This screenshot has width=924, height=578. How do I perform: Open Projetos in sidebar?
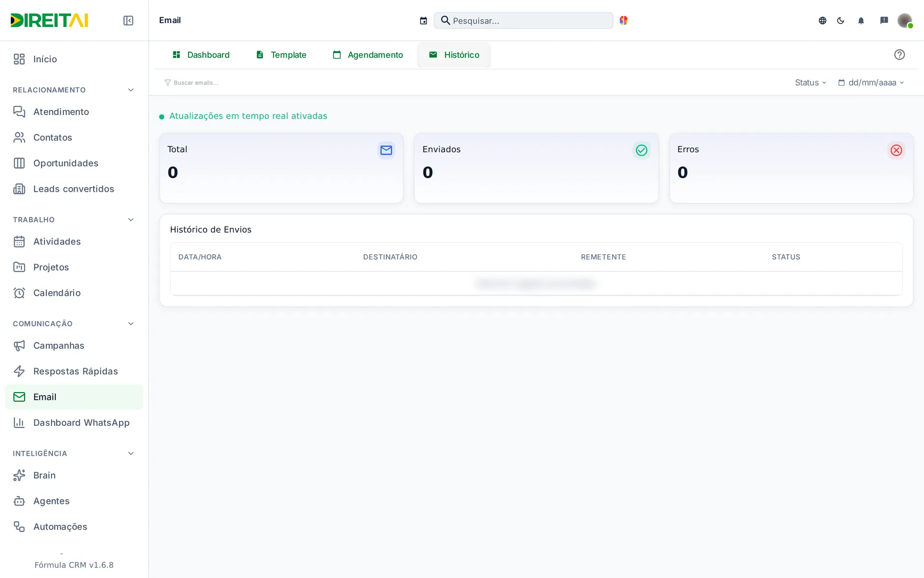click(74, 267)
